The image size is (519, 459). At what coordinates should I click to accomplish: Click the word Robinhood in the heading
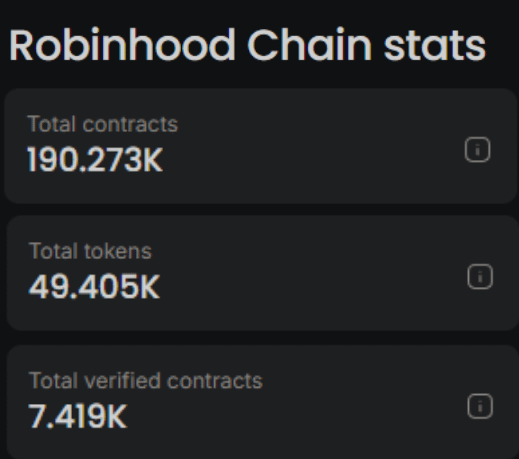122,45
